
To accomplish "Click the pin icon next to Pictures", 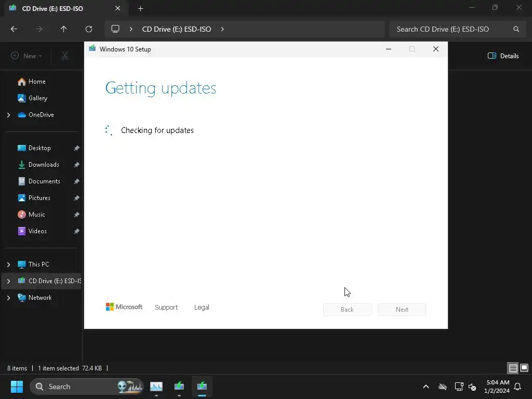I will click(77, 198).
